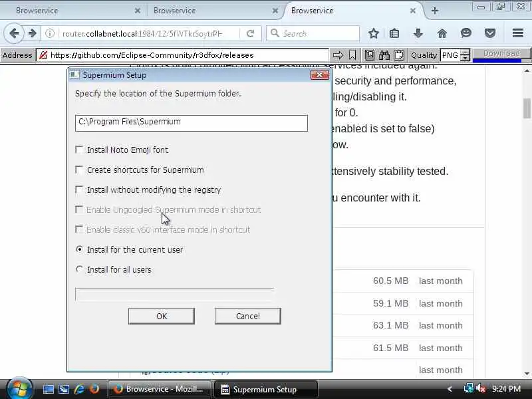This screenshot has width=532, height=399.
Task: Click the 61.5 MB file size
Action: tap(390, 347)
